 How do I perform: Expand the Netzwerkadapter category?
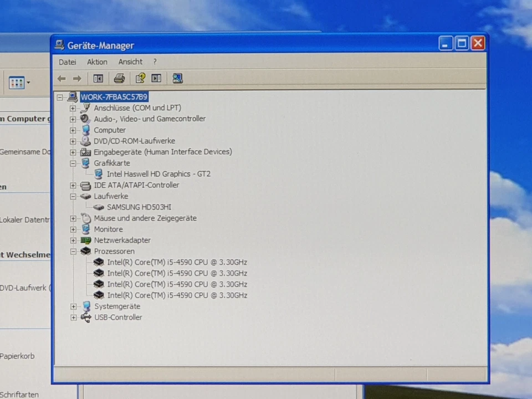point(73,241)
